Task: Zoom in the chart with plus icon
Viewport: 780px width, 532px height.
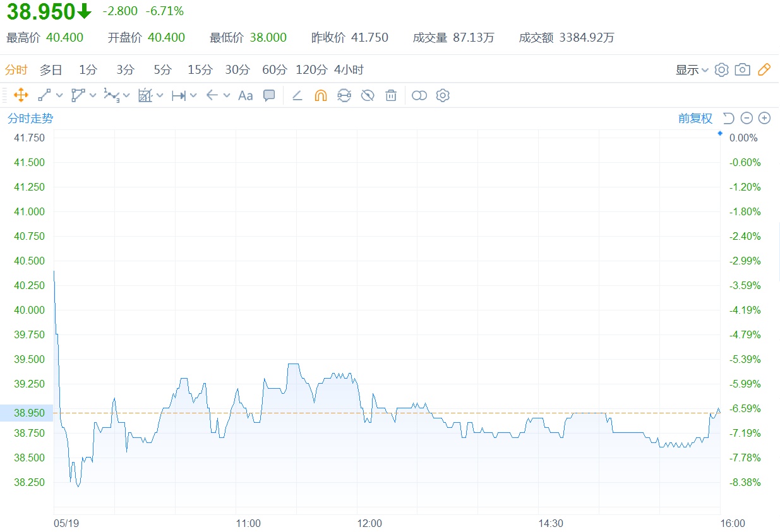Action: (764, 118)
